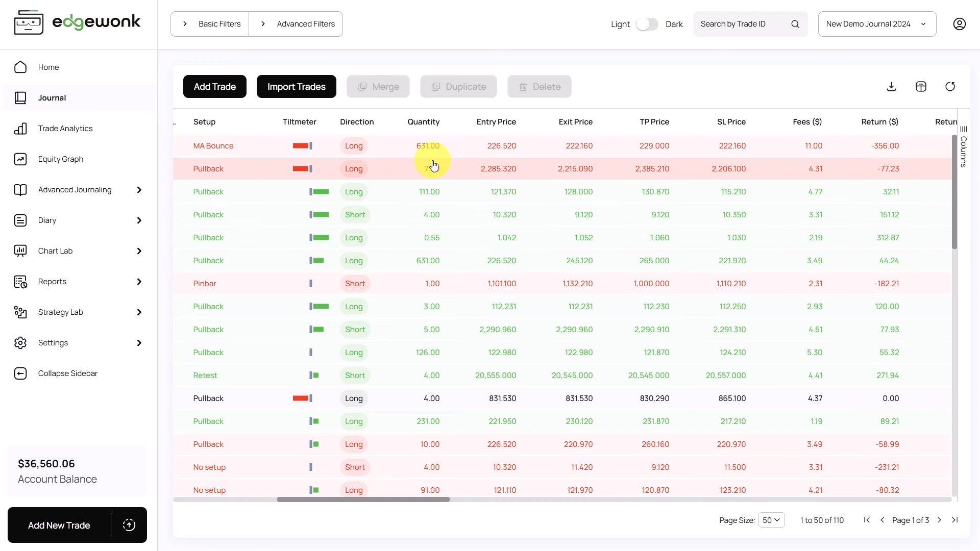Click the Trade Analytics bar chart icon
The width and height of the screenshot is (980, 551).
(20, 129)
